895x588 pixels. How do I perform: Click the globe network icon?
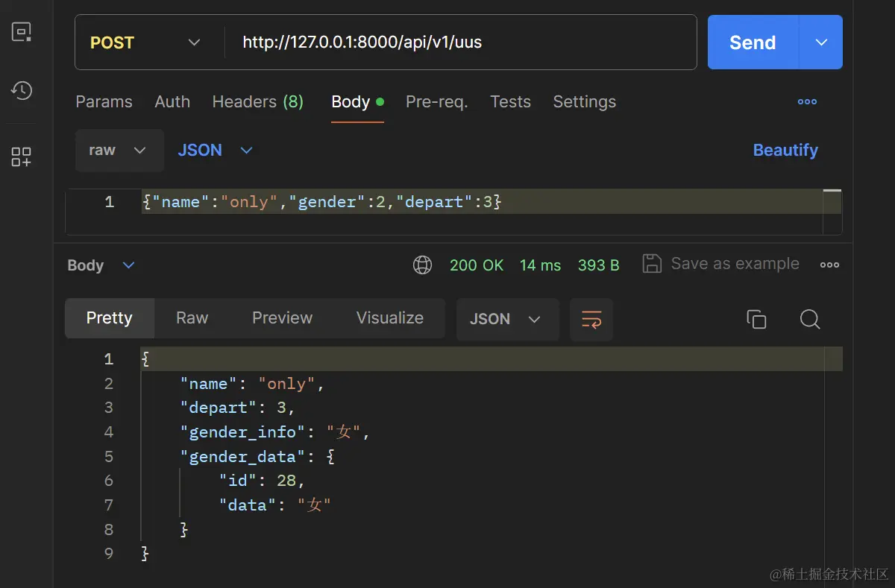tap(423, 265)
